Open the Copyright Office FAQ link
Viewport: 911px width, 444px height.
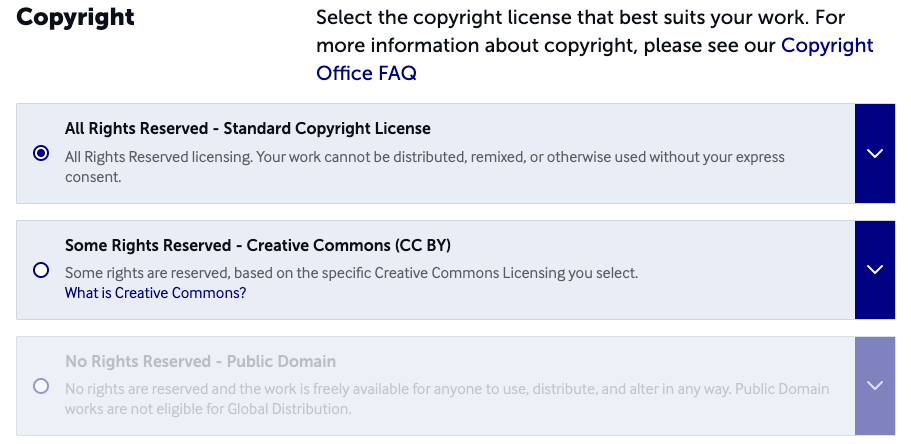pyautogui.click(x=366, y=73)
